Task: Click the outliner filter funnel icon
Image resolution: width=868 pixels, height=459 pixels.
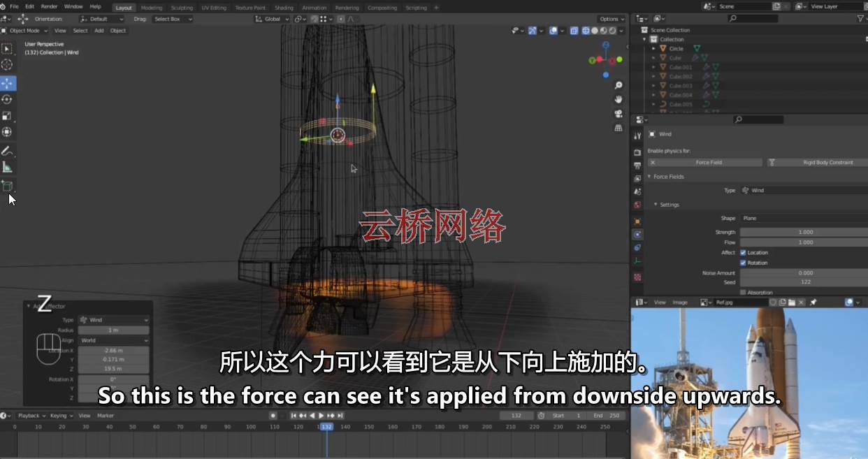Action: 860,19
